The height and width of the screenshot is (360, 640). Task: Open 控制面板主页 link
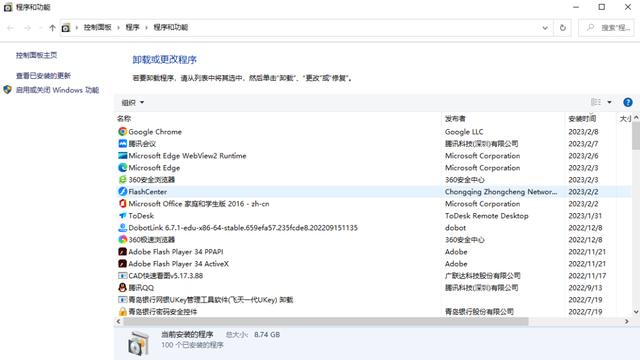[x=36, y=55]
